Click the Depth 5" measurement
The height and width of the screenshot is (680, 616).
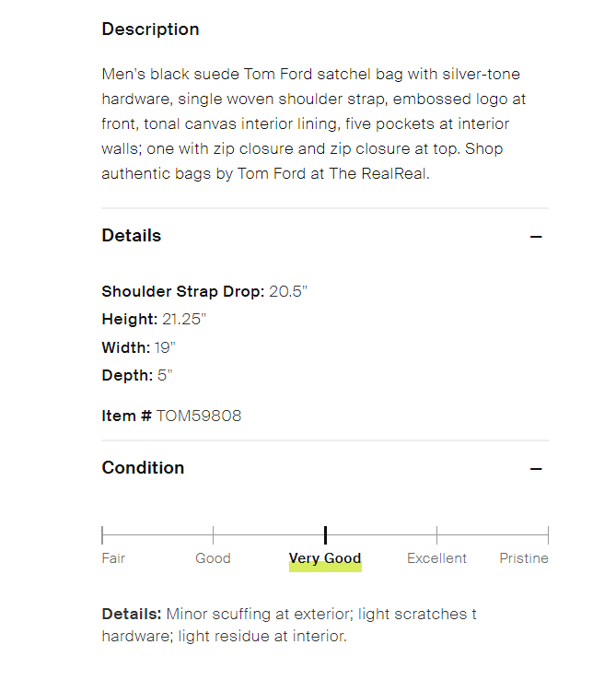click(137, 375)
